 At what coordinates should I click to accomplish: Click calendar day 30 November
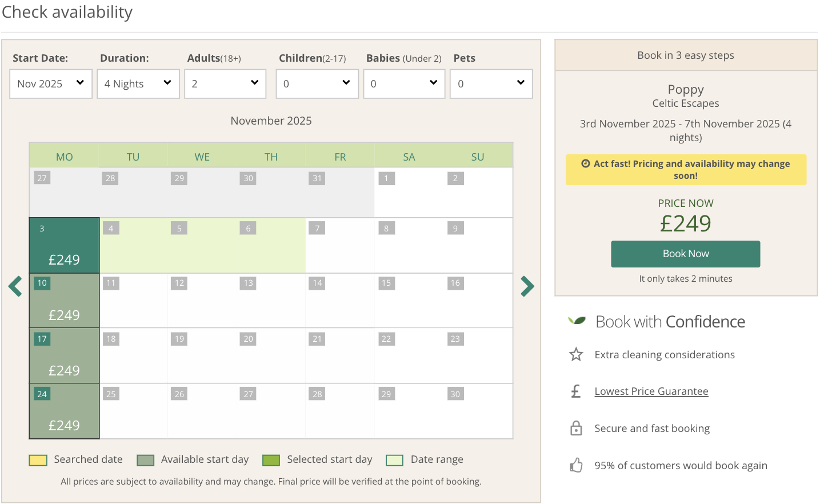478,411
